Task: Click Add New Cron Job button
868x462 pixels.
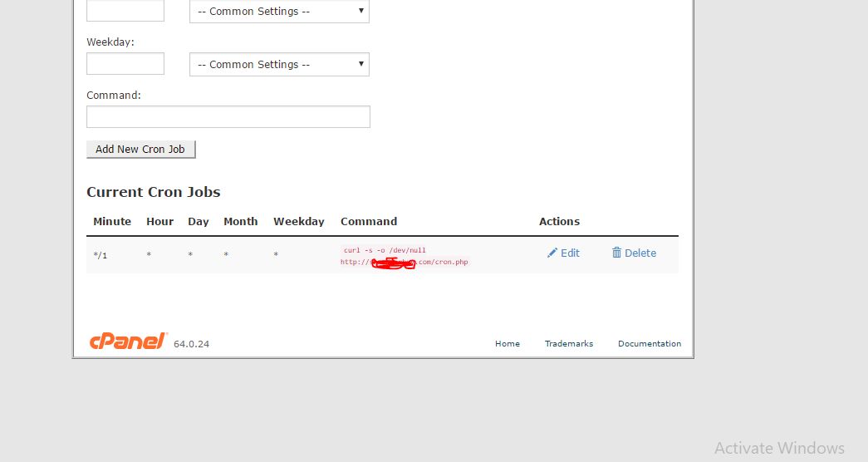Action: click(140, 149)
